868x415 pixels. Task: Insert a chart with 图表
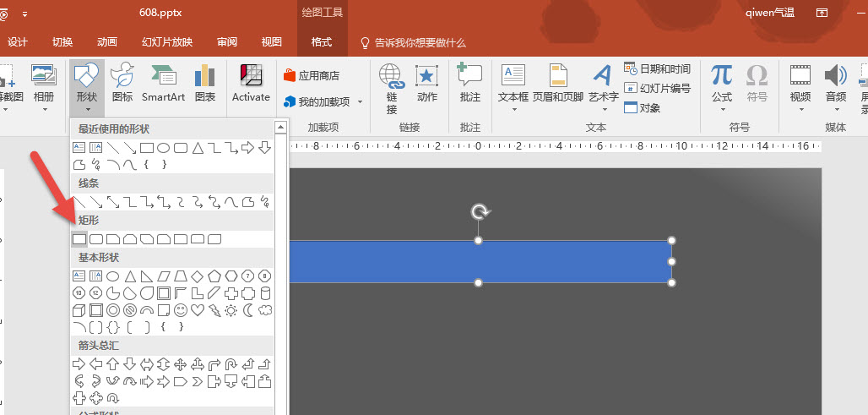[205, 82]
